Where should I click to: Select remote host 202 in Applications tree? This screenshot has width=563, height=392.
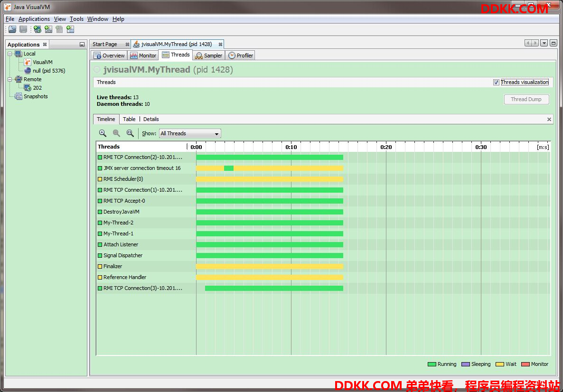33,88
